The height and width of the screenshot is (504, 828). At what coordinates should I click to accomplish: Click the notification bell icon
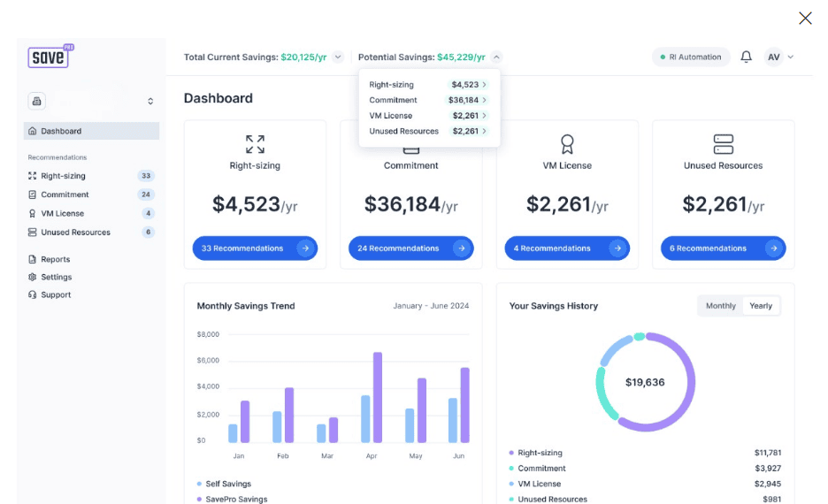point(746,57)
